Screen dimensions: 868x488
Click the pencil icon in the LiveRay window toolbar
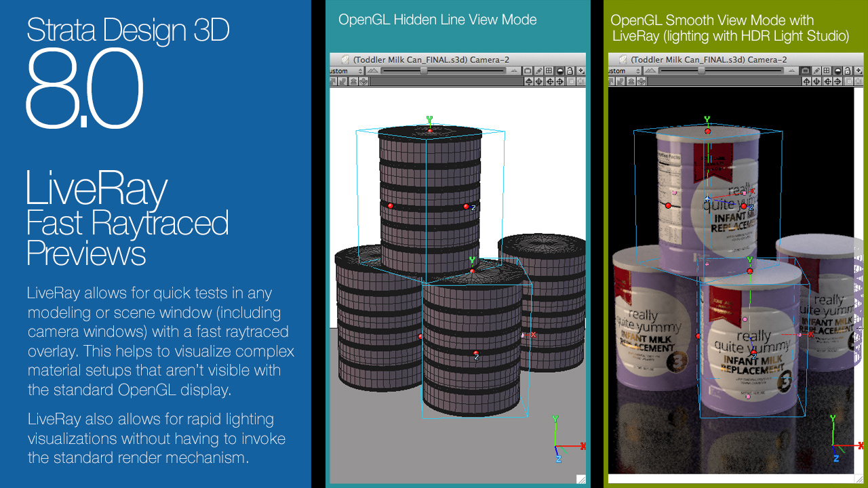coord(816,71)
